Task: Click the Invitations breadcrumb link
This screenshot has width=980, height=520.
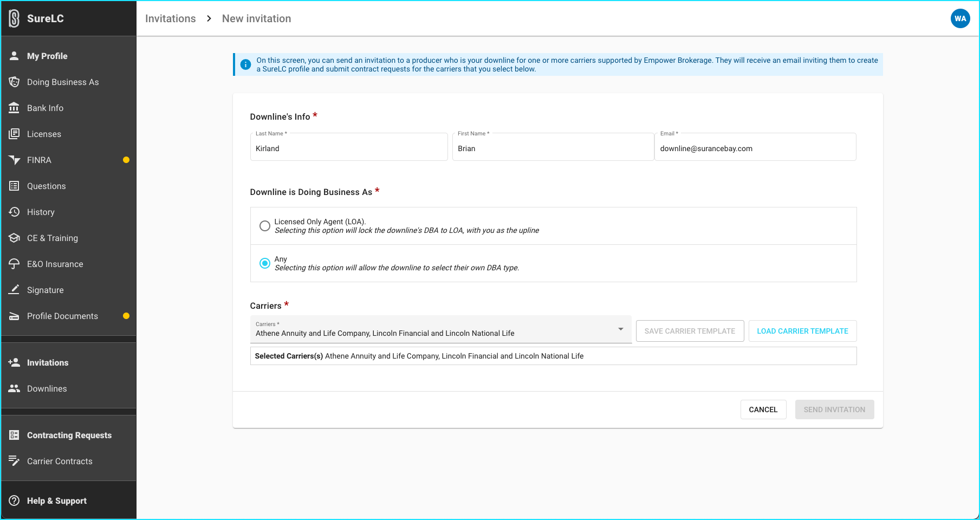Action: tap(171, 18)
